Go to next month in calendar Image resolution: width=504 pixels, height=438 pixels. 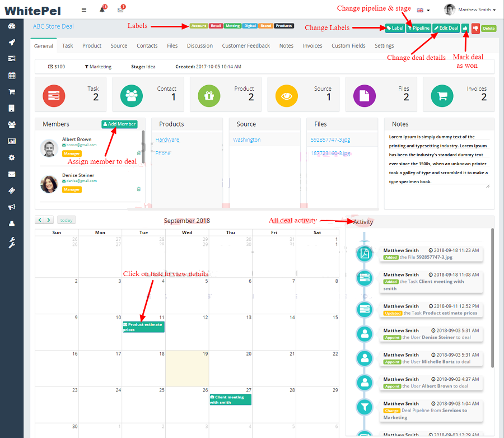[x=49, y=220]
